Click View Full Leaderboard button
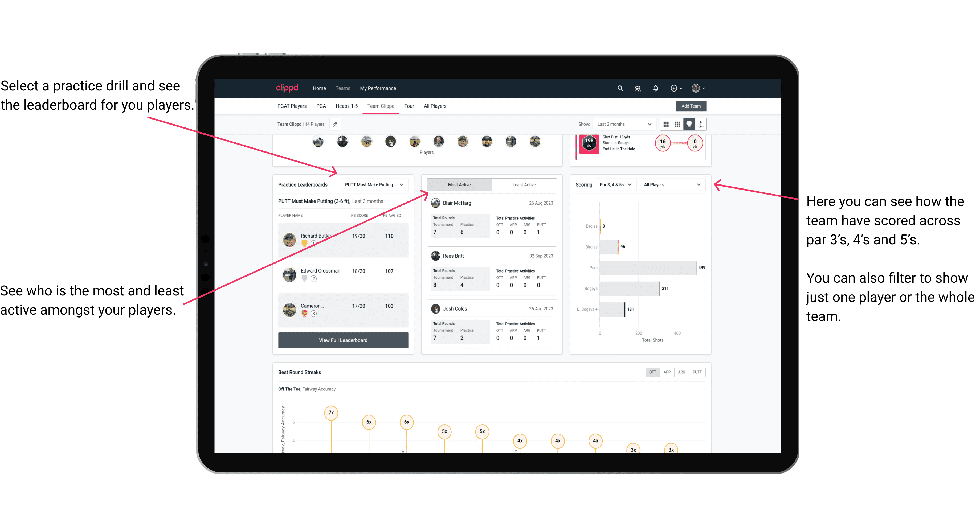This screenshot has height=527, width=980. pos(343,341)
